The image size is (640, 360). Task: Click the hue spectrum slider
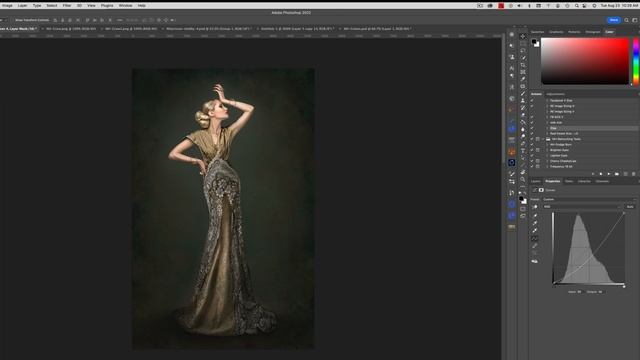(x=636, y=61)
